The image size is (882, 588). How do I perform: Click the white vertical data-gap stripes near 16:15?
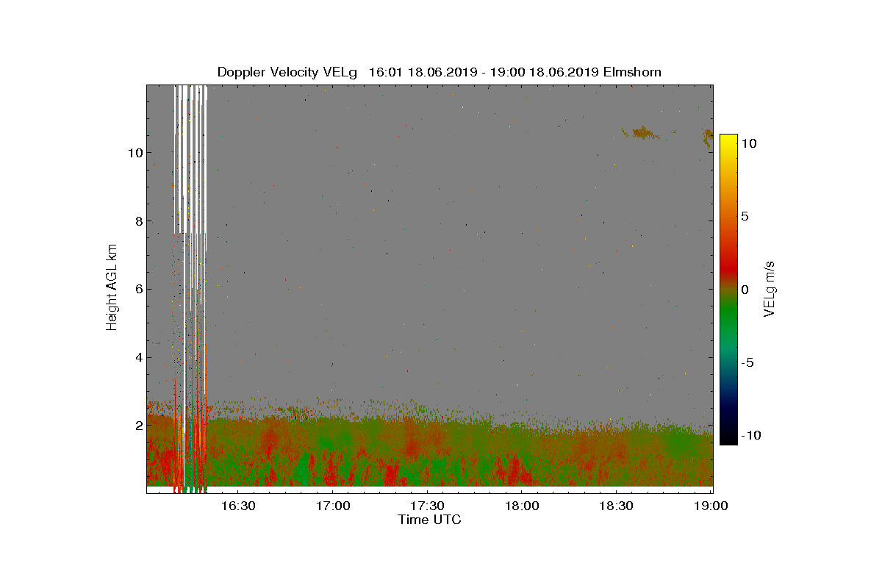tap(190, 159)
